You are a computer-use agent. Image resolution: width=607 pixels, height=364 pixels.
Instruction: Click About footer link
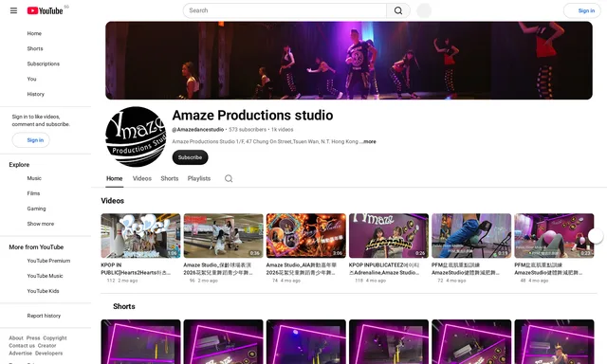coord(16,337)
